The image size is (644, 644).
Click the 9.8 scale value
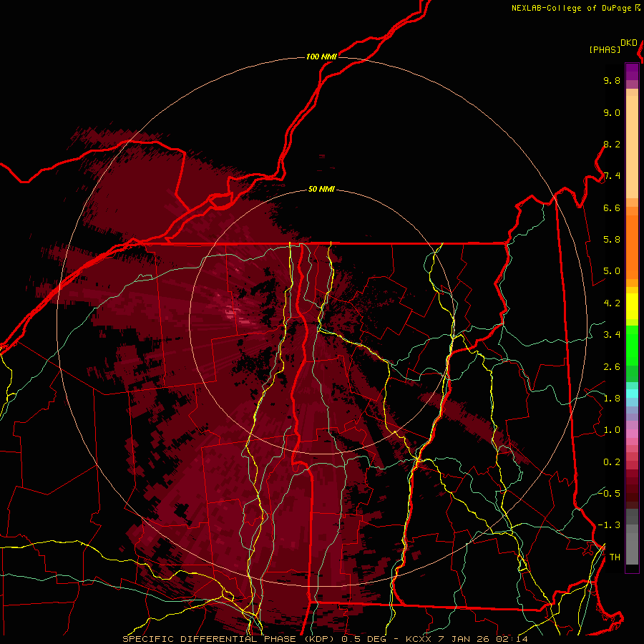coord(612,80)
